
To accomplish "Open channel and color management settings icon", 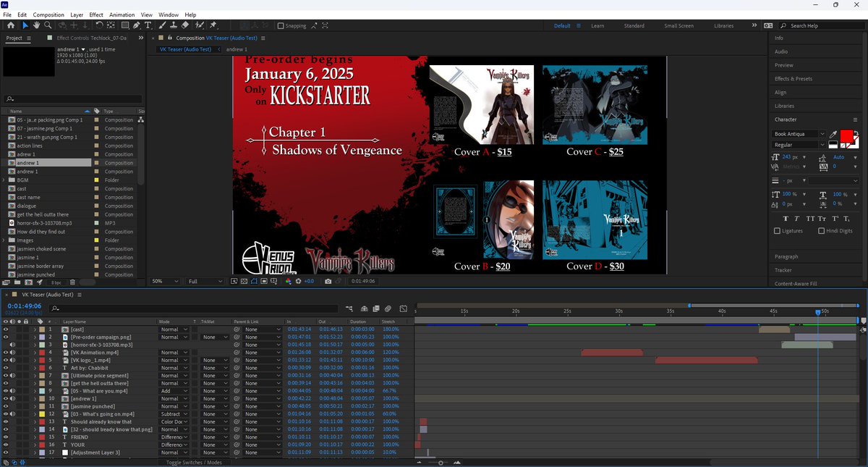I will click(x=289, y=281).
